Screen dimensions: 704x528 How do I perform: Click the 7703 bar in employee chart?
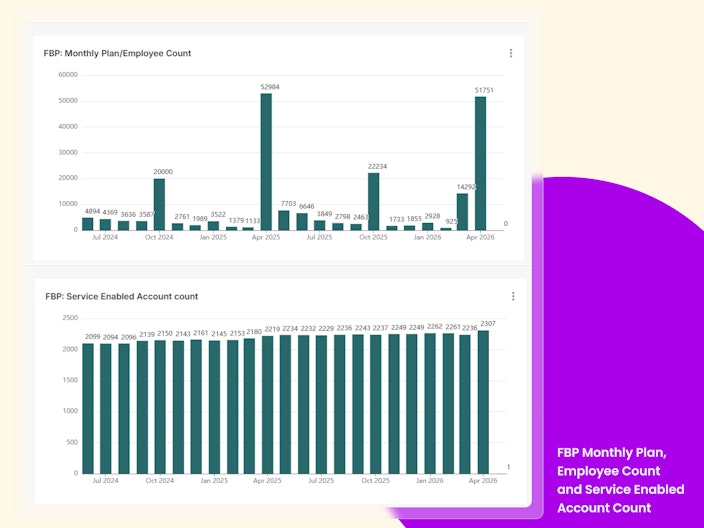tap(284, 220)
